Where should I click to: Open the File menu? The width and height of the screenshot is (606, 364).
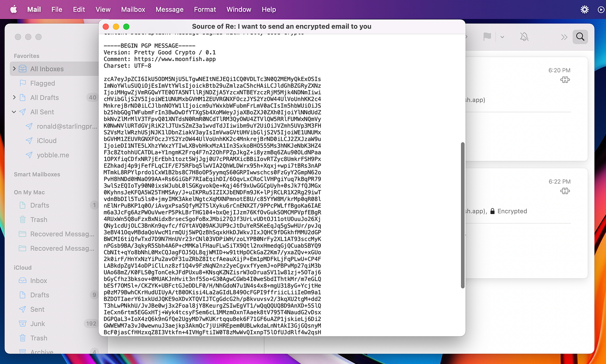[x=57, y=9]
